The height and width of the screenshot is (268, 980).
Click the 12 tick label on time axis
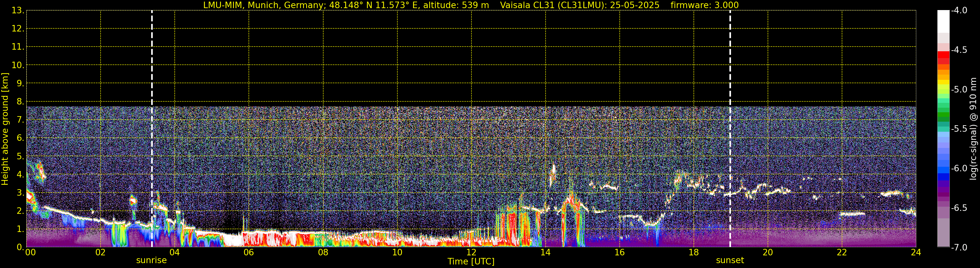click(x=471, y=252)
